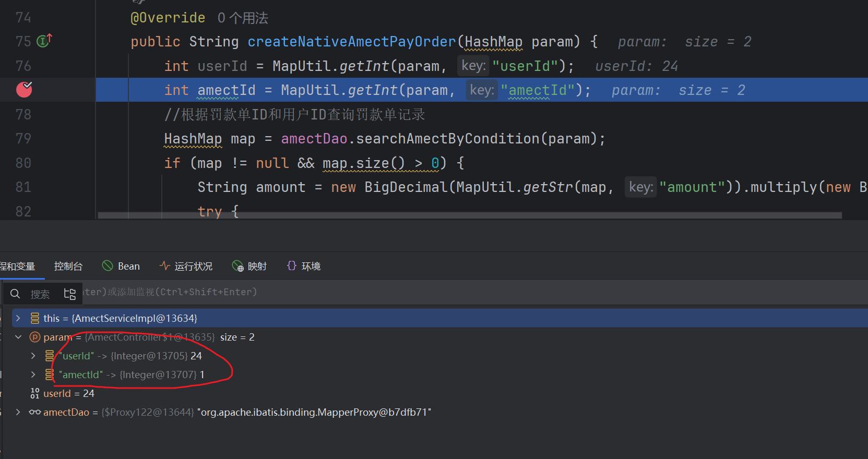Collapse the param variable node

click(x=18, y=337)
